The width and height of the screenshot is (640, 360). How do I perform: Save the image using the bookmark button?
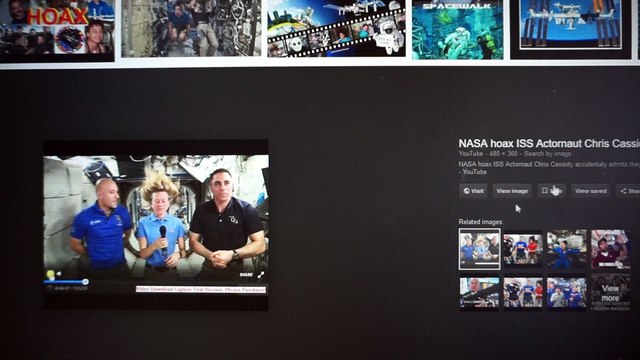pos(551,191)
